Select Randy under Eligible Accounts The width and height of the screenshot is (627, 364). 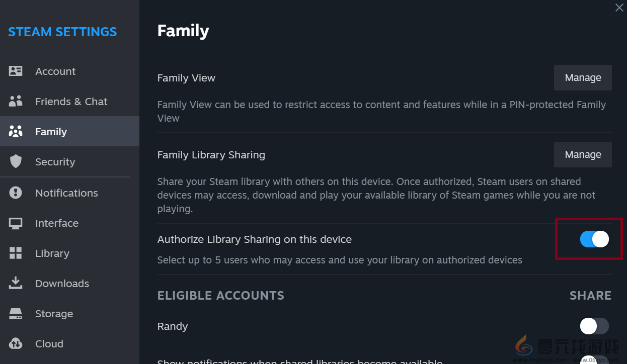[172, 326]
